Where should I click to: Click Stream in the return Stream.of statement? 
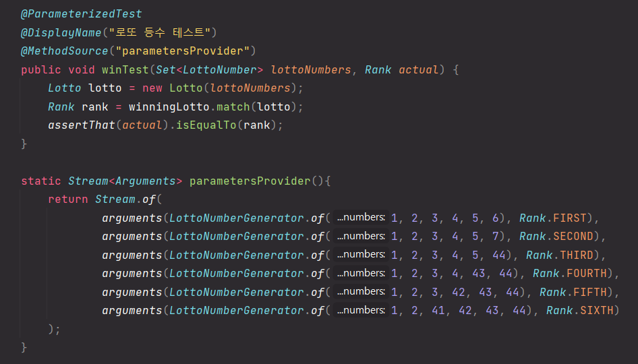click(x=115, y=200)
